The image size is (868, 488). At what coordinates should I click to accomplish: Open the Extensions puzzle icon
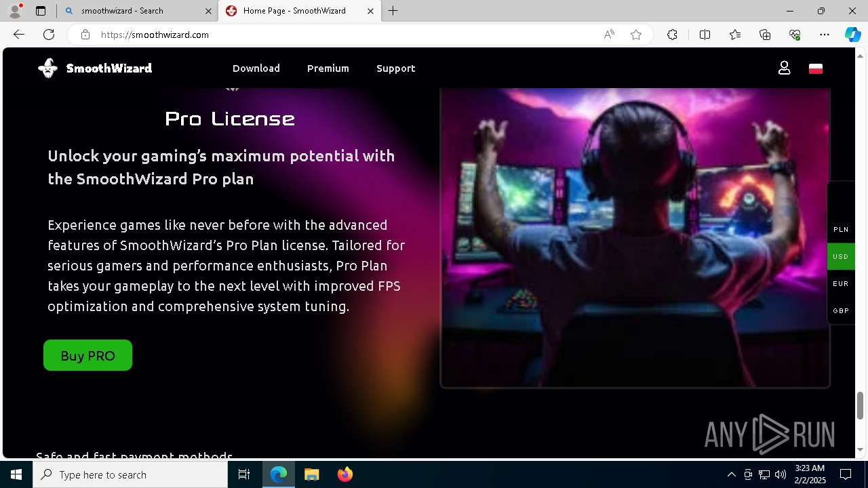tap(672, 35)
